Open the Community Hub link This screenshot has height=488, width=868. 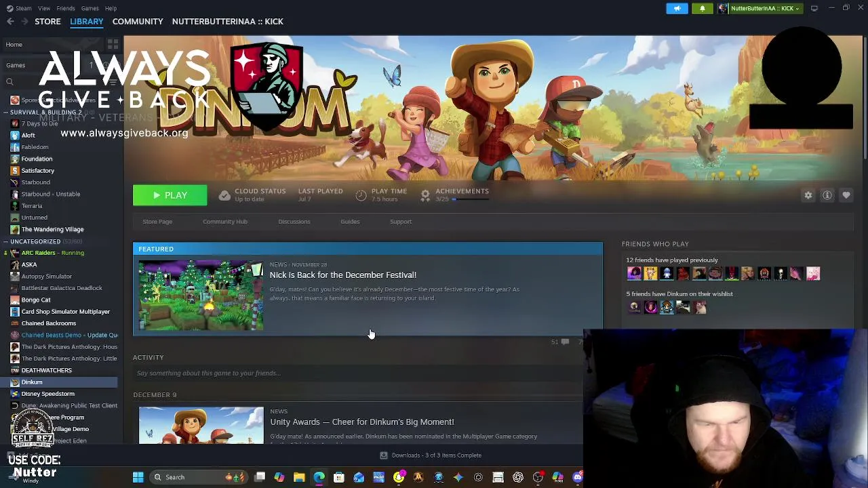coord(225,222)
